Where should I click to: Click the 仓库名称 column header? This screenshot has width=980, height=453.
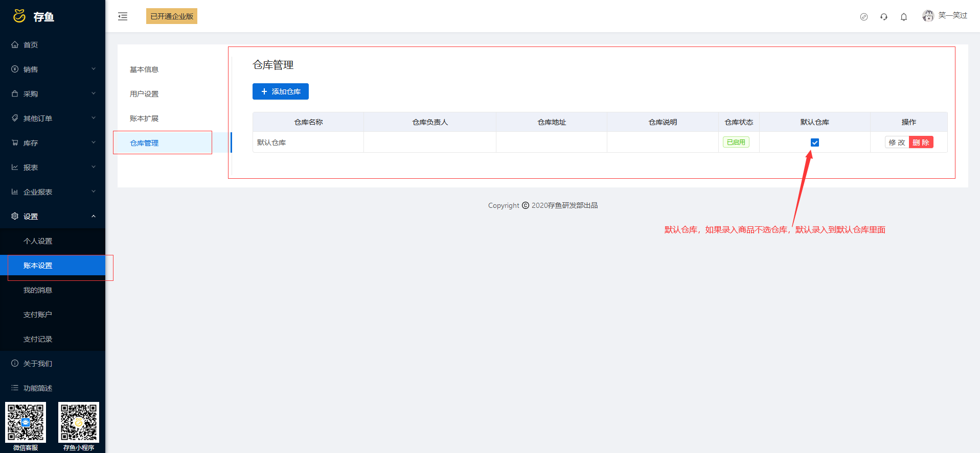[x=308, y=122]
